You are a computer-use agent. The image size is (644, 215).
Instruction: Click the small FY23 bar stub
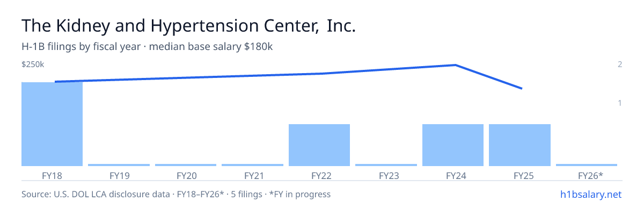click(x=386, y=165)
